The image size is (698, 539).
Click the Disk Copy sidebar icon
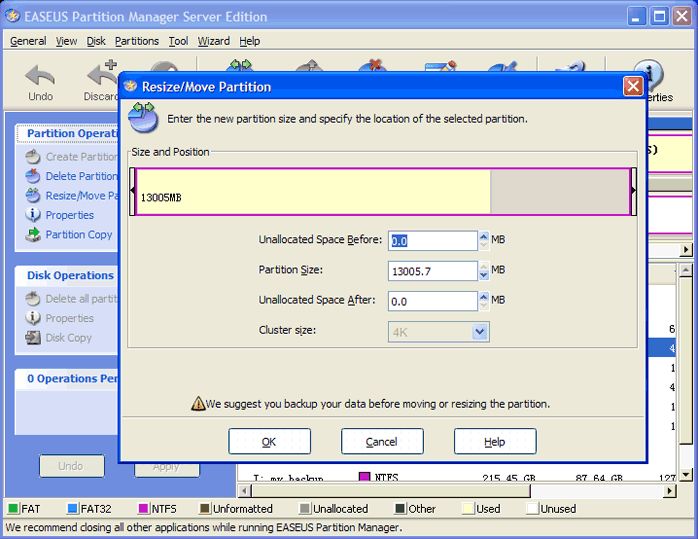(33, 337)
